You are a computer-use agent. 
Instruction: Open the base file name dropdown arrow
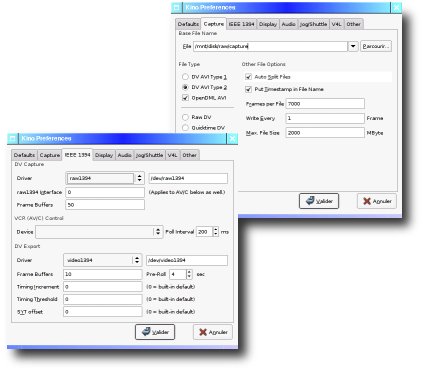point(353,46)
